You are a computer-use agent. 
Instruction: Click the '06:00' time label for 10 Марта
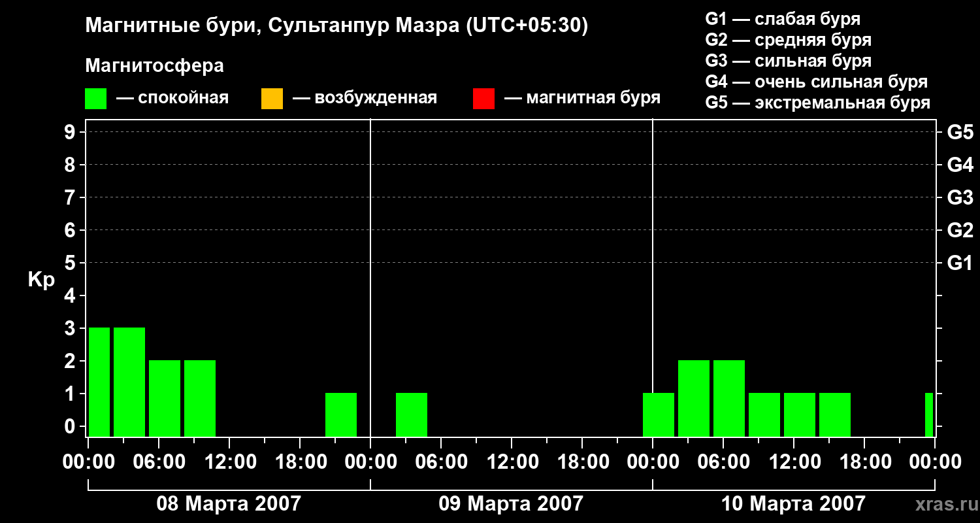[723, 462]
